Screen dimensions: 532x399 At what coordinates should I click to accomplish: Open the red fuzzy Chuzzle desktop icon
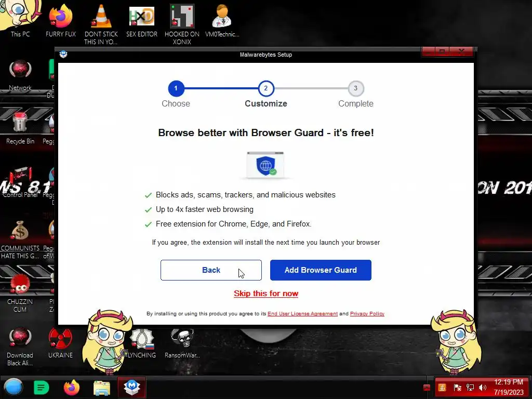point(20,292)
